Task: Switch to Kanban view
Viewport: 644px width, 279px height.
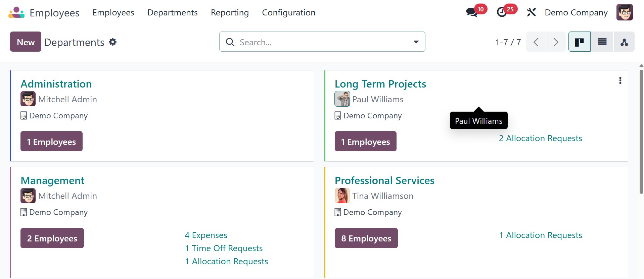Action: pos(579,42)
